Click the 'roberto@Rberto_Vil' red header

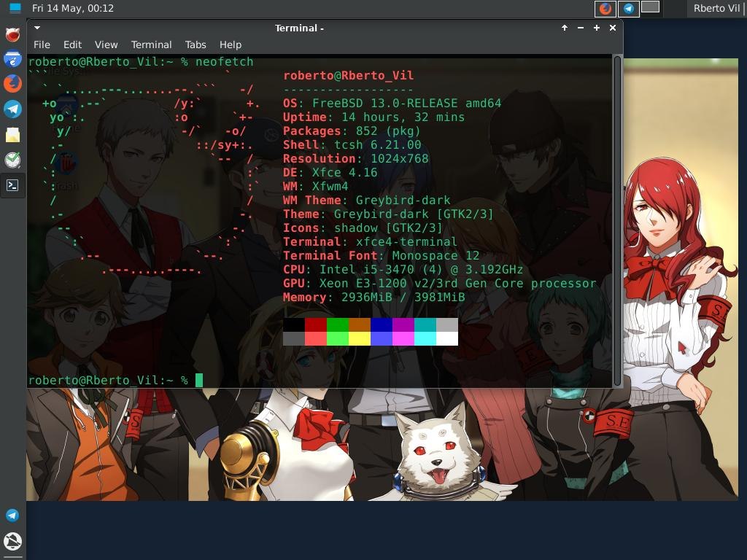[349, 76]
